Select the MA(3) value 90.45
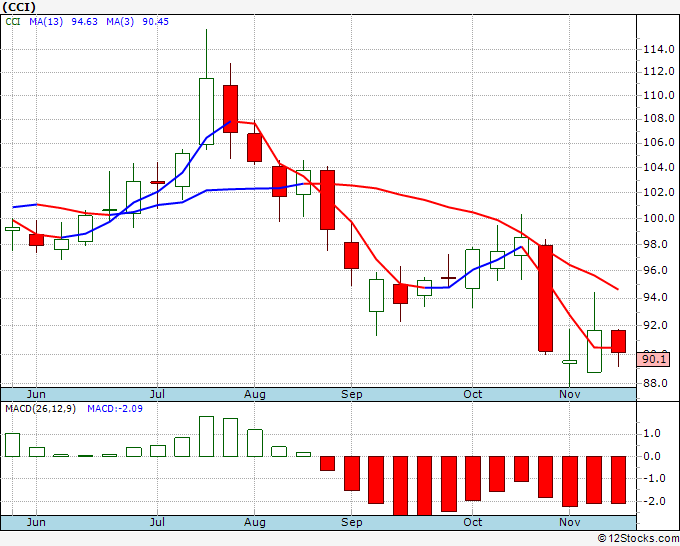 tap(155, 22)
